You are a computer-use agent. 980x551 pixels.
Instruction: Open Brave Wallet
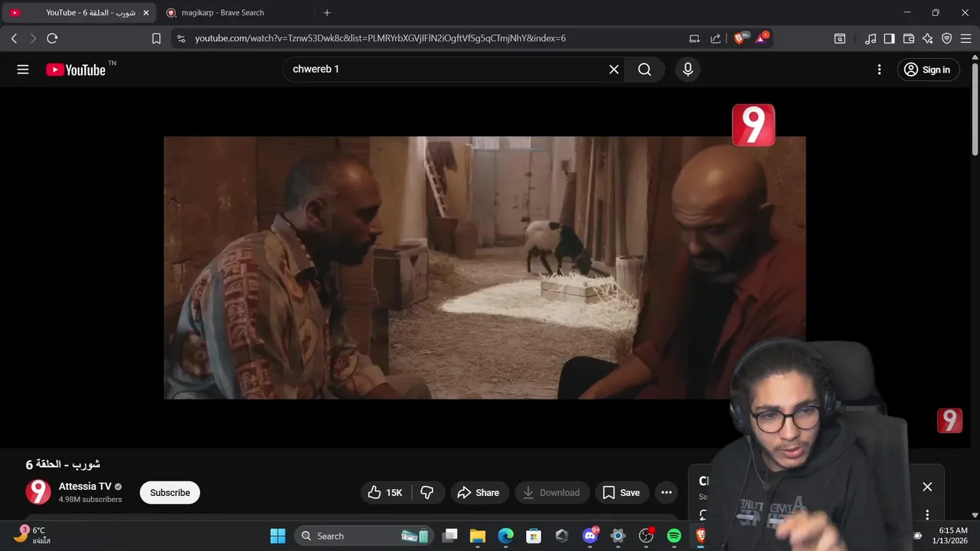(x=909, y=38)
